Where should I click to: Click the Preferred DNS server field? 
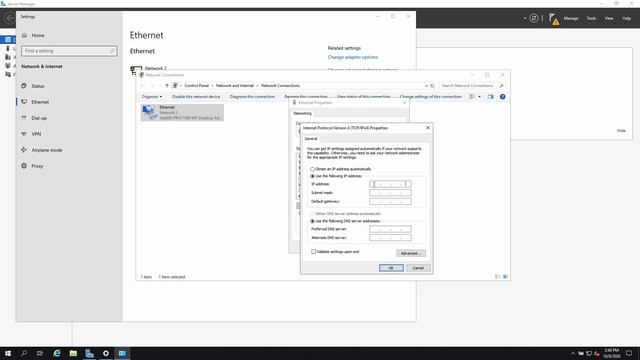coord(390,229)
